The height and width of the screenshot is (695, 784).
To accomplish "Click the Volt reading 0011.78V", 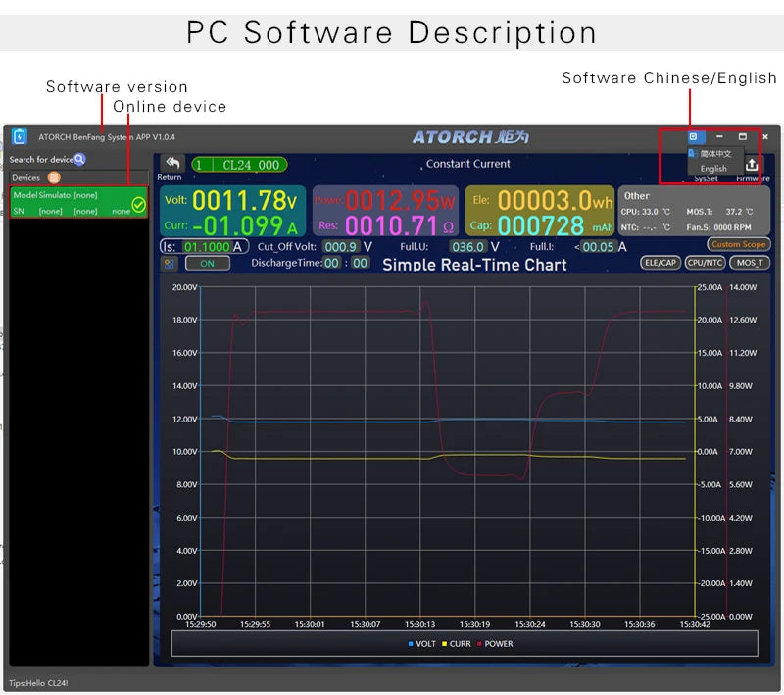I will click(x=244, y=201).
